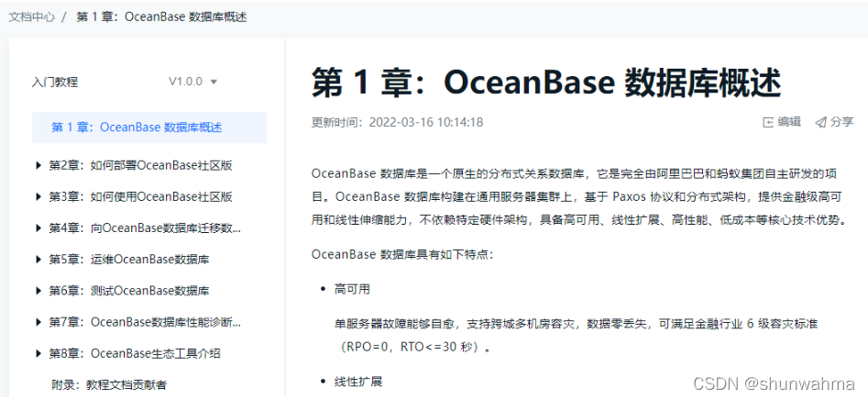Open 第5章：运维OceanBase数据库 chapter label
Screen dimensions: 868x399
click(129, 259)
